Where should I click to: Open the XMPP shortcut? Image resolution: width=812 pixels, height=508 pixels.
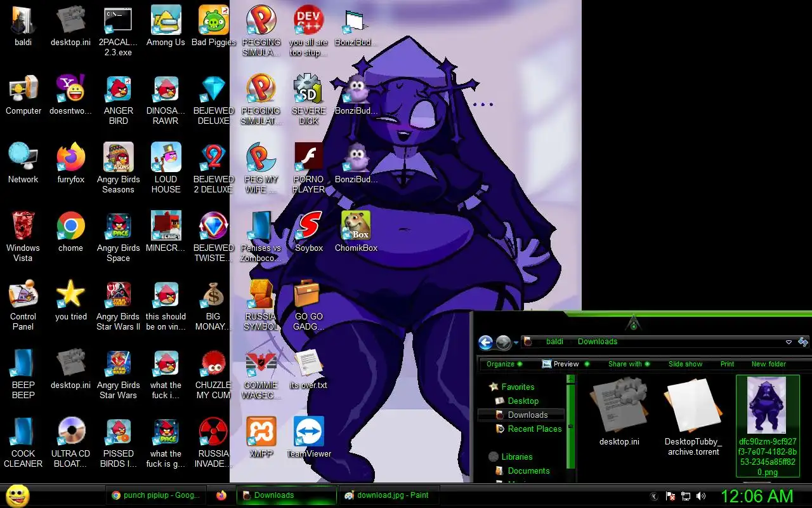pos(261,438)
